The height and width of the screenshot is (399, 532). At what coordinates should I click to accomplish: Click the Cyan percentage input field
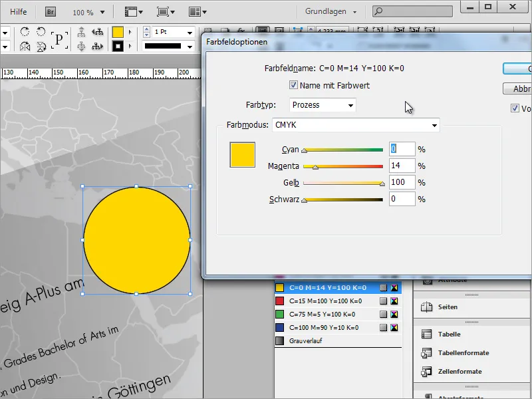coord(402,149)
